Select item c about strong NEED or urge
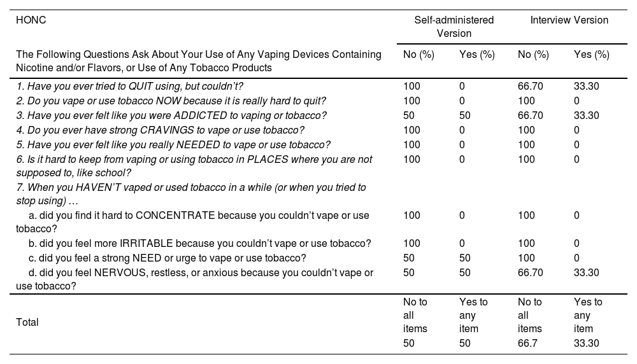The width and height of the screenshot is (637, 364). pos(167,258)
